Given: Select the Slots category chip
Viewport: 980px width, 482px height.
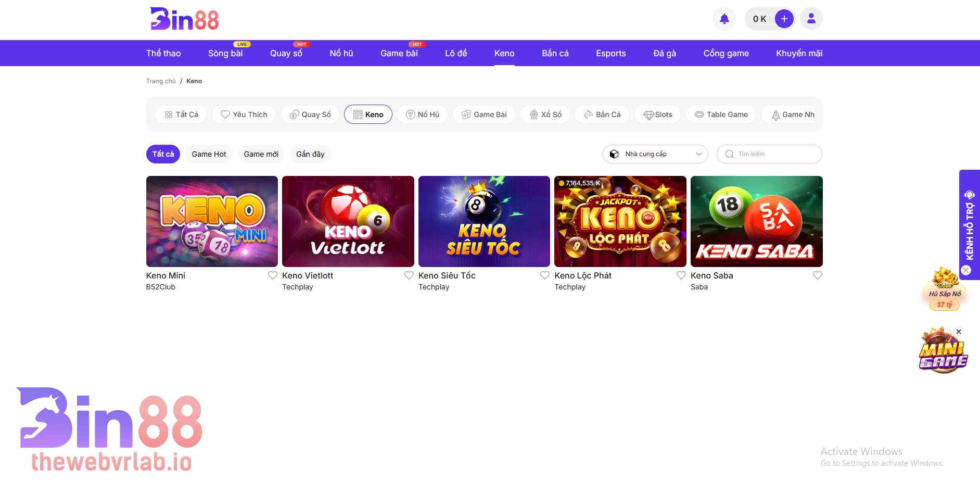Looking at the screenshot, I should click(657, 115).
